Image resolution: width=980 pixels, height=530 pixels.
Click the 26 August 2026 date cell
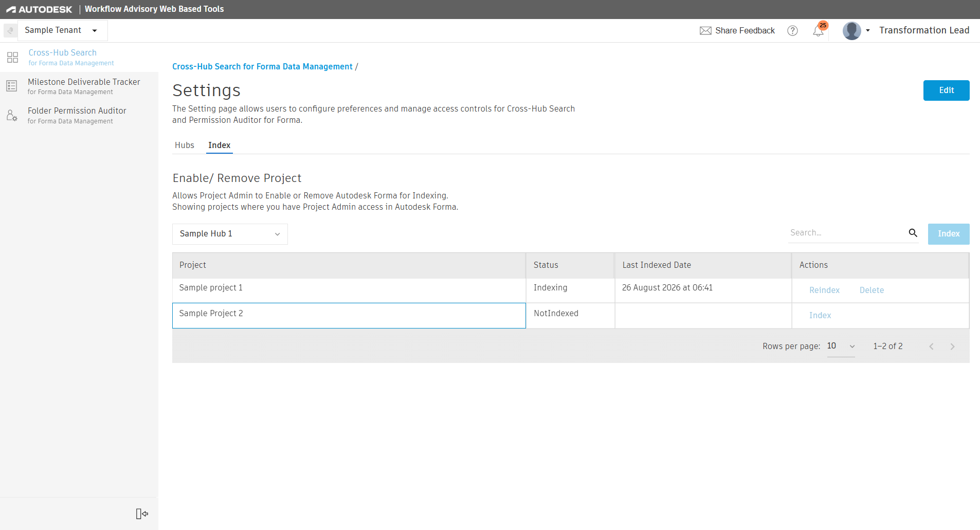pyautogui.click(x=703, y=290)
